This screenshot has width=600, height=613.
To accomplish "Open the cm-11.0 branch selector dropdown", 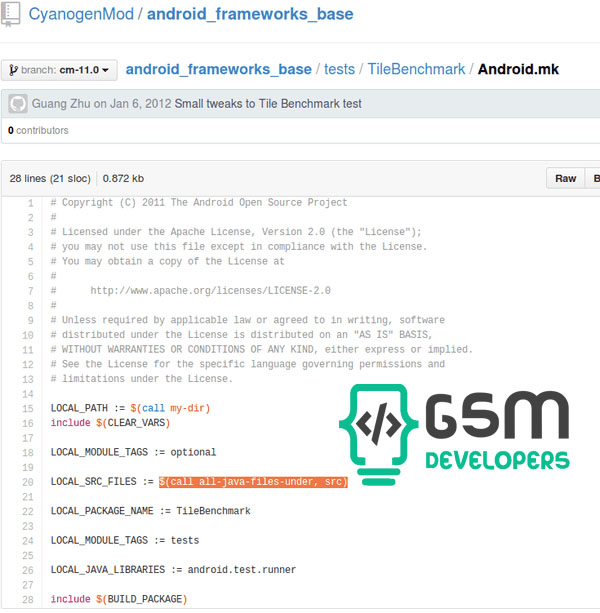I will 60,70.
